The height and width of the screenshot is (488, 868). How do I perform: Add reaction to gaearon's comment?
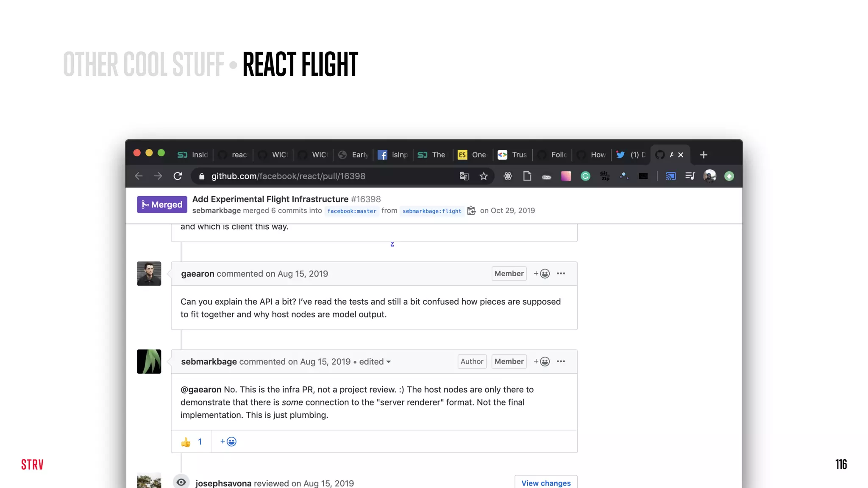[542, 274]
